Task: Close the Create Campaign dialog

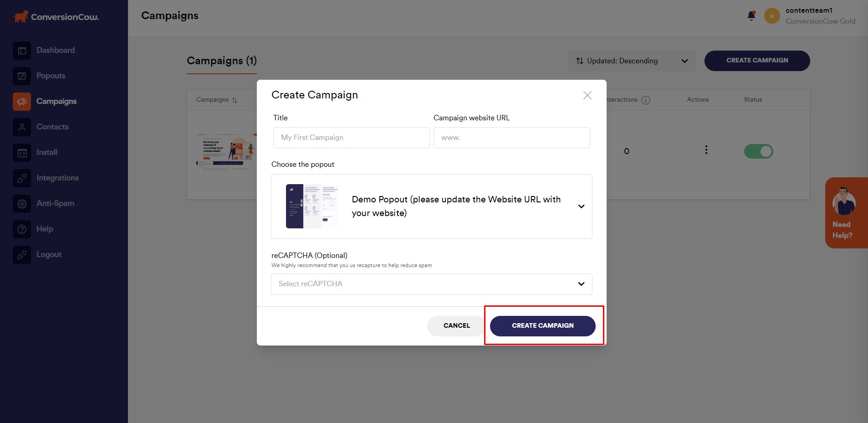Action: 587,95
